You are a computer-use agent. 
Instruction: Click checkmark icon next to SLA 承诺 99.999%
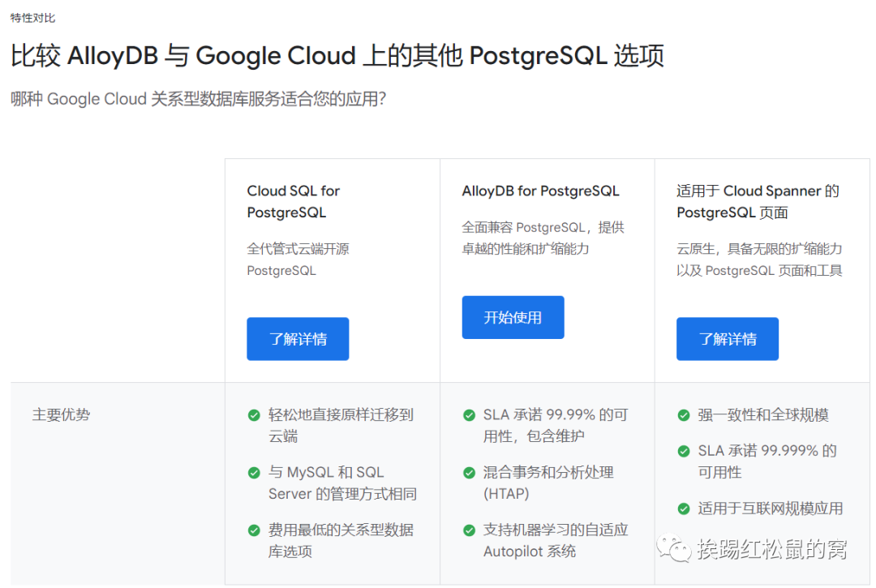click(684, 451)
